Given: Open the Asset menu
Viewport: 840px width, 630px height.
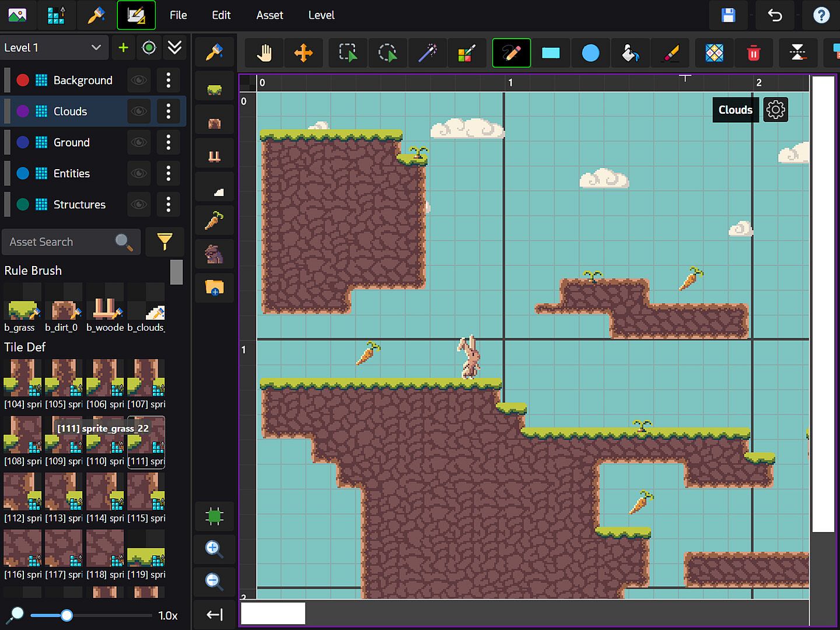Looking at the screenshot, I should pyautogui.click(x=269, y=15).
